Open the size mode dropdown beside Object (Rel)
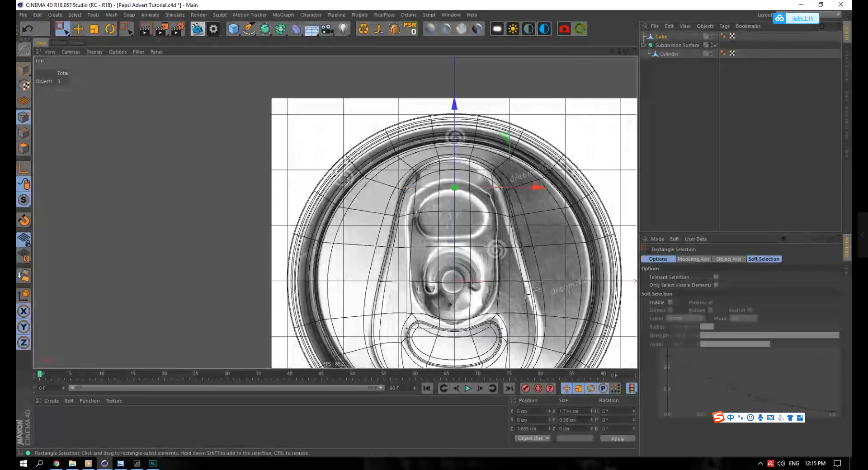This screenshot has height=470, width=868. tap(575, 438)
